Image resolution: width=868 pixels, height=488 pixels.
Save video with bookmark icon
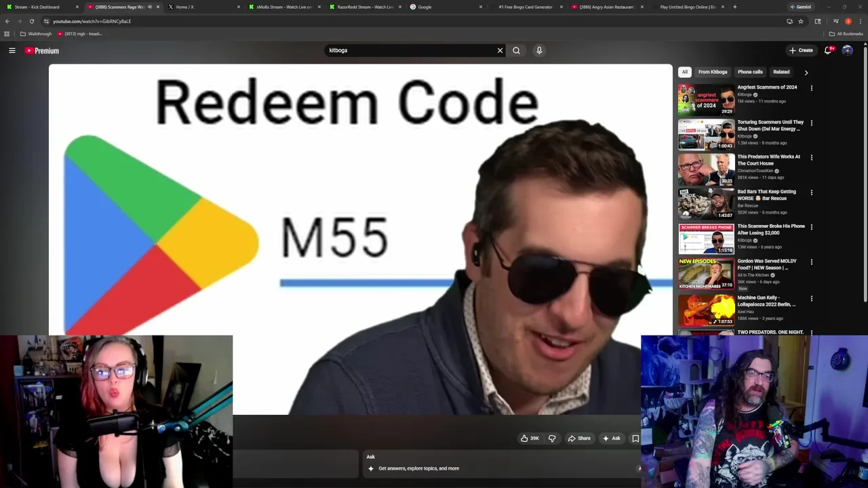click(x=635, y=439)
